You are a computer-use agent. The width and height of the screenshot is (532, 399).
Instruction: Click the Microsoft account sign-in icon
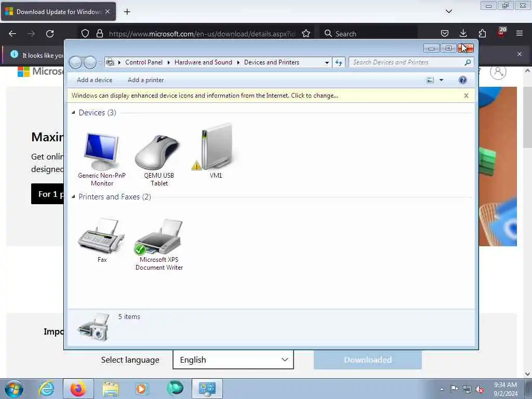click(x=498, y=72)
